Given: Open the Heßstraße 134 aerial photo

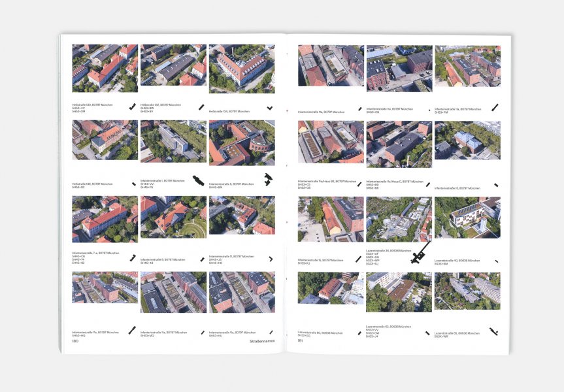Looking at the screenshot, I should 242,69.
